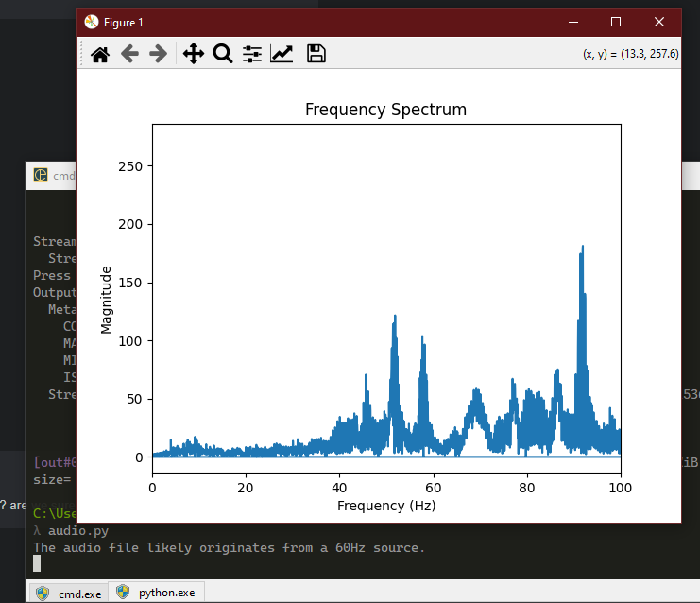The image size is (700, 603).
Task: Go forward to next view using right arrow
Action: click(x=159, y=54)
